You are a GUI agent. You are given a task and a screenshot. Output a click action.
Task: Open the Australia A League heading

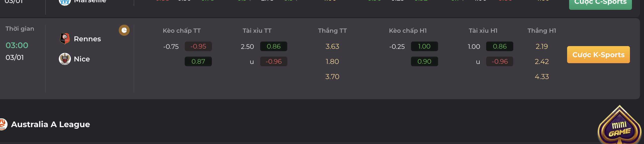pyautogui.click(x=51, y=124)
